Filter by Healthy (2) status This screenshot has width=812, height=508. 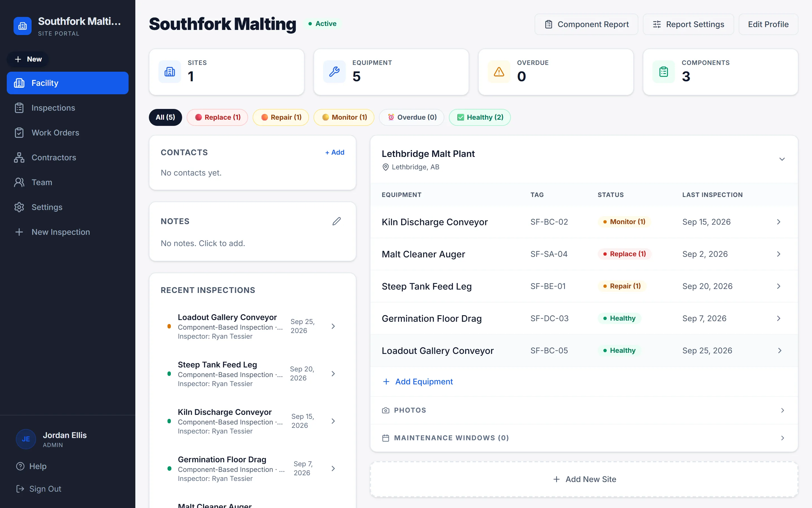480,117
